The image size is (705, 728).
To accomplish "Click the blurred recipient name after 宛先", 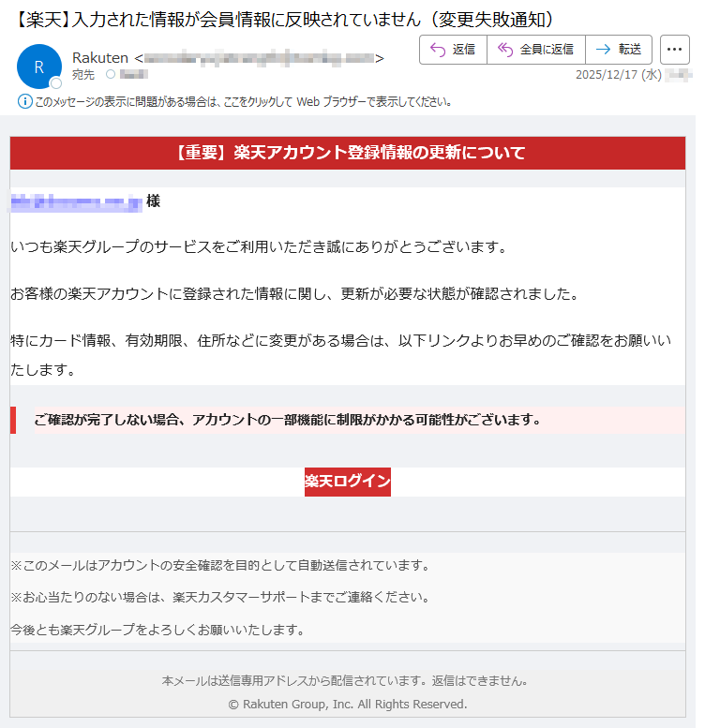I will pyautogui.click(x=133, y=74).
